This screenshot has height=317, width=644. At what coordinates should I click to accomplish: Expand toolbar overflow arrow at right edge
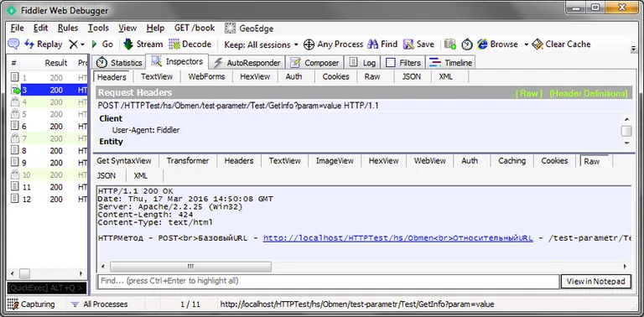(633, 49)
